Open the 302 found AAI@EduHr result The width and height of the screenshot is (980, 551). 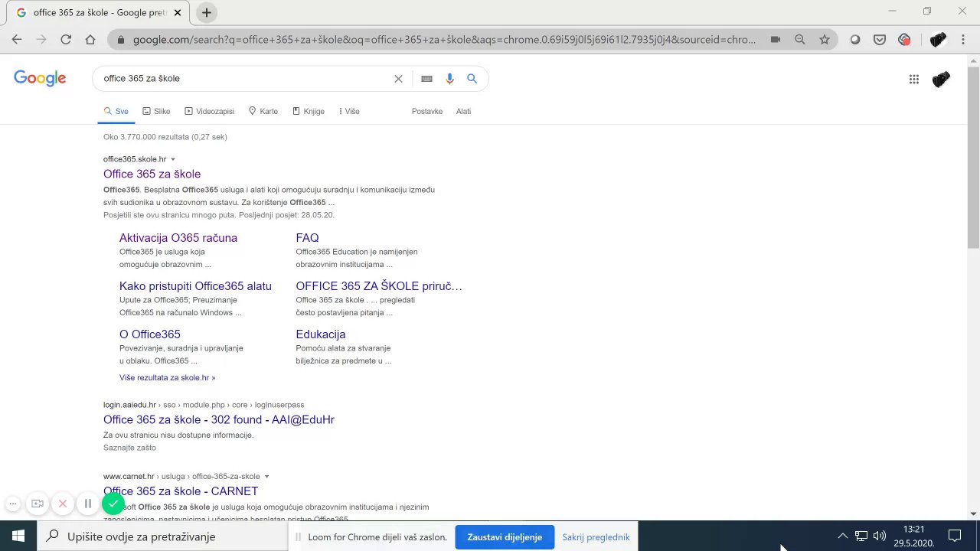point(219,420)
